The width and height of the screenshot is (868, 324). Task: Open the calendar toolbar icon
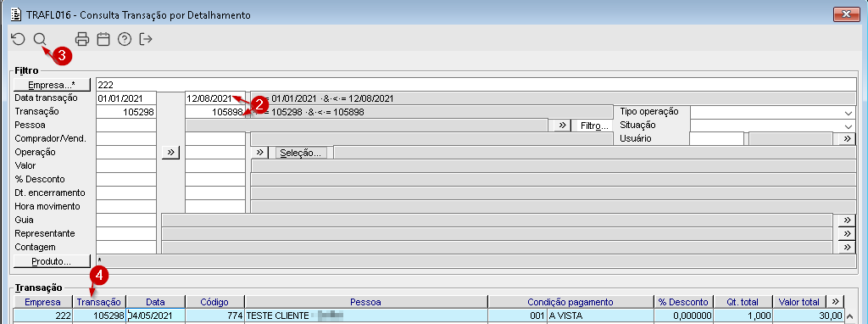103,39
